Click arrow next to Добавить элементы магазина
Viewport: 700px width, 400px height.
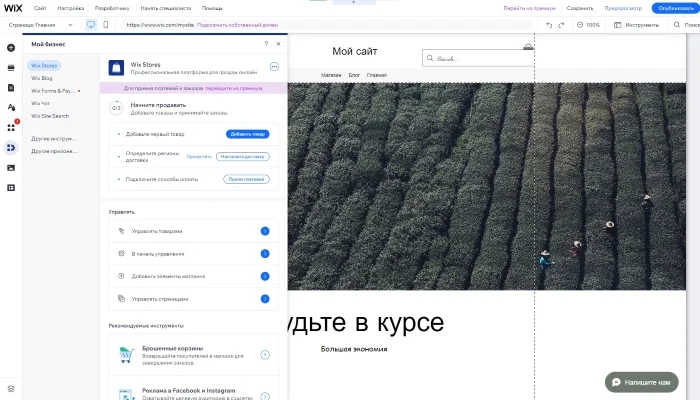click(x=265, y=276)
